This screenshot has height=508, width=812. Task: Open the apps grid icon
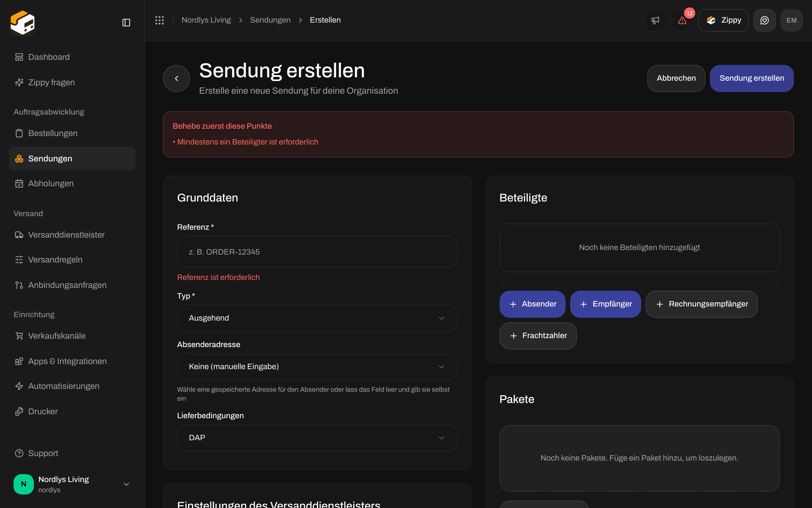tap(159, 20)
